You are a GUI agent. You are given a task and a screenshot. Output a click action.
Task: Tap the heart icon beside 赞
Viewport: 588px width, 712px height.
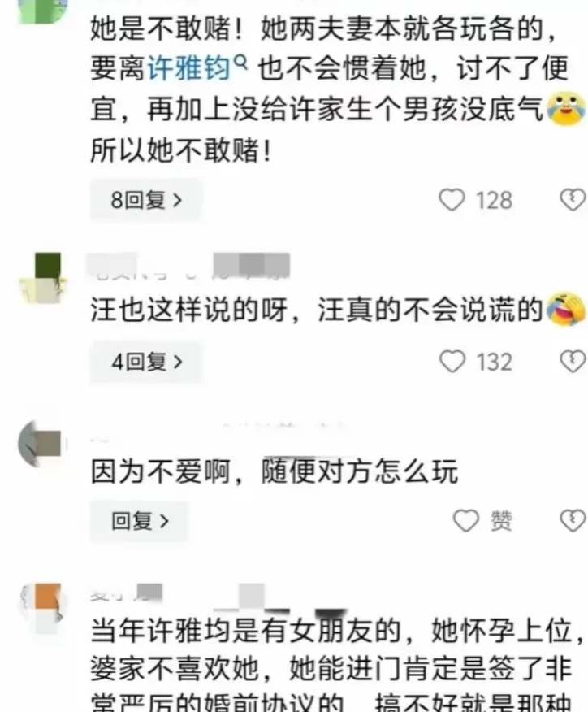tap(466, 520)
